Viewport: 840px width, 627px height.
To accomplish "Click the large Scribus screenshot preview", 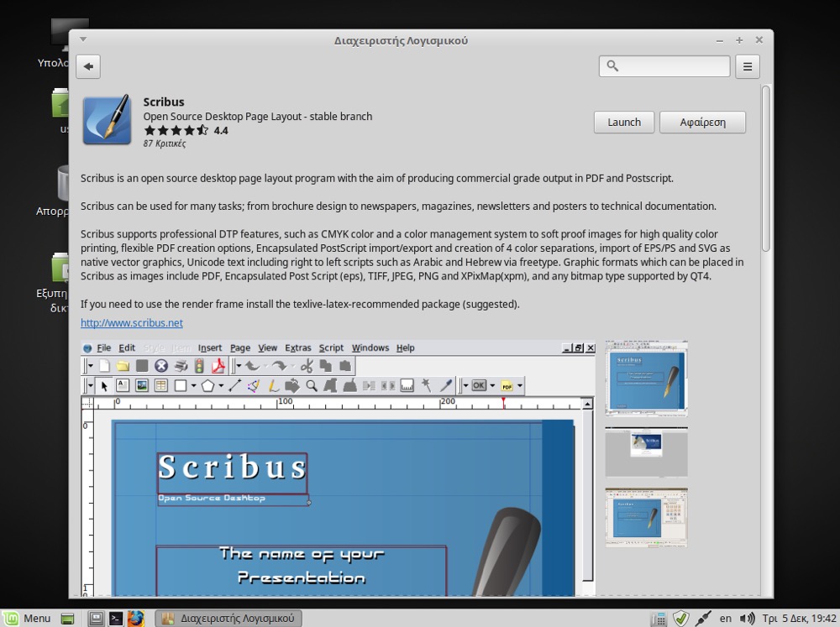I will 338,468.
